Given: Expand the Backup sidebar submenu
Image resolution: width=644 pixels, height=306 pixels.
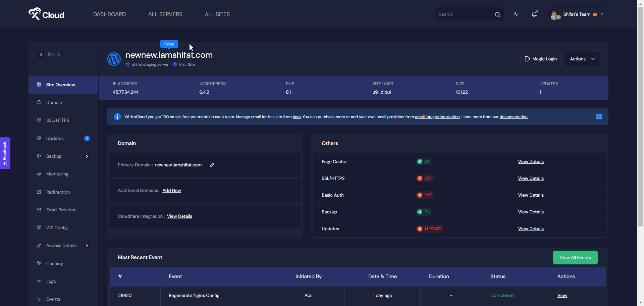Looking at the screenshot, I should tap(87, 156).
